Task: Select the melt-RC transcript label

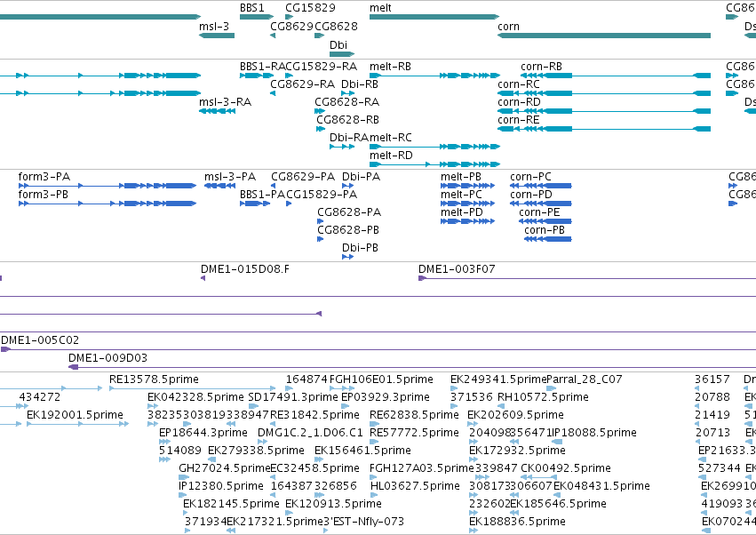Action: (x=391, y=138)
